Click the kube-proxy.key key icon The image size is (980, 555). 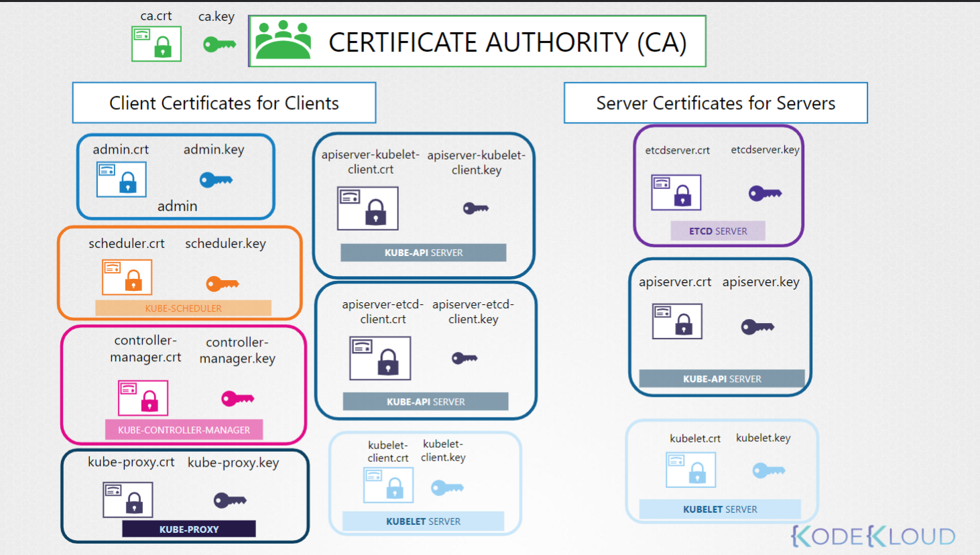click(x=230, y=500)
